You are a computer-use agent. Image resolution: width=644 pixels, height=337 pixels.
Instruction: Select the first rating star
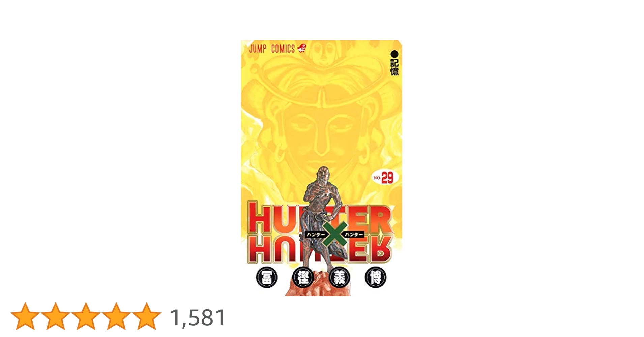pyautogui.click(x=25, y=316)
